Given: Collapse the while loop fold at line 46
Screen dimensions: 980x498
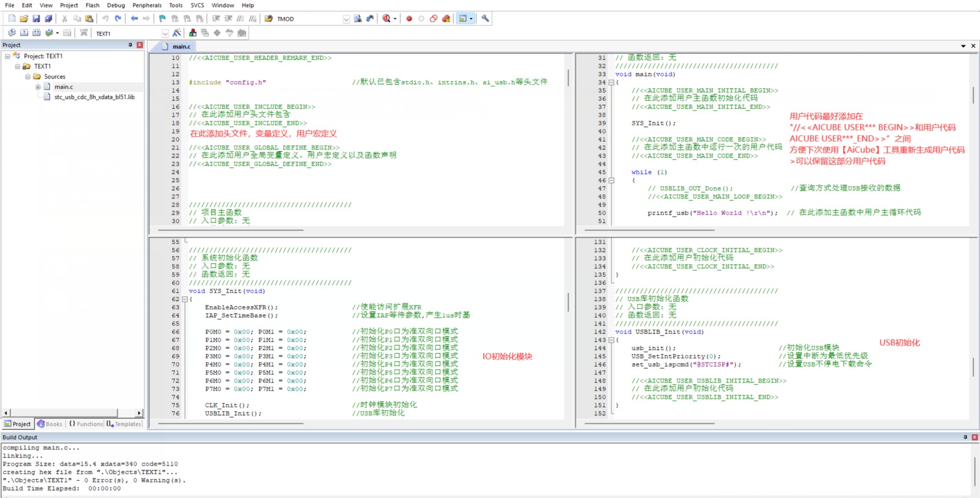Looking at the screenshot, I should (611, 180).
